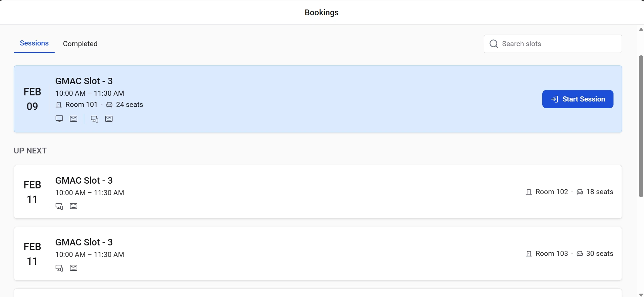
Task: Click the UP NEXT section heading
Action: point(30,151)
